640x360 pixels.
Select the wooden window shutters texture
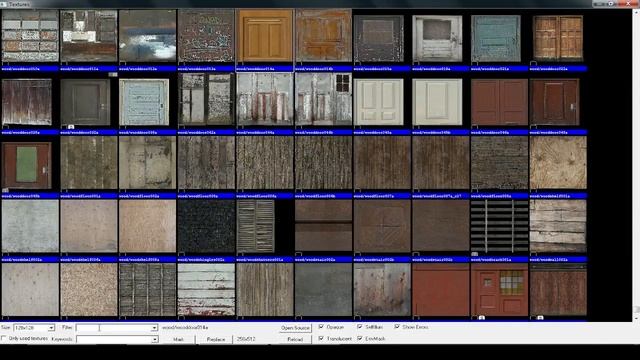(256, 226)
